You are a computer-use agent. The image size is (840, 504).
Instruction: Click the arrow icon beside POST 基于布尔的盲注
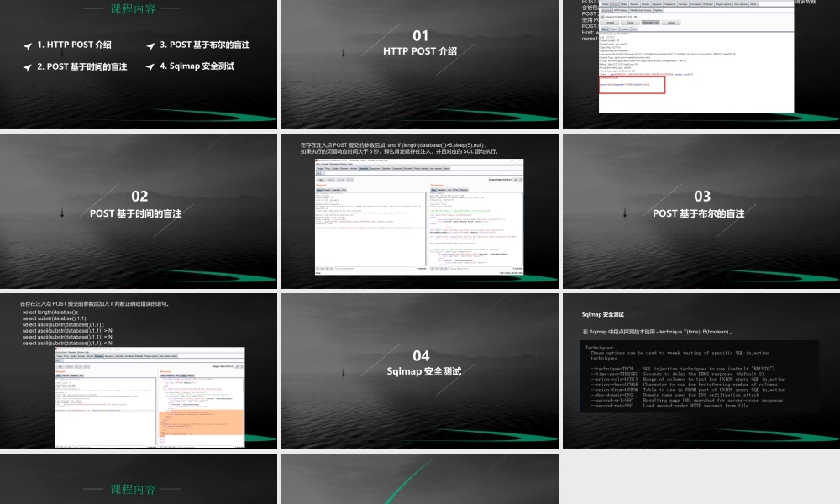pyautogui.click(x=150, y=45)
